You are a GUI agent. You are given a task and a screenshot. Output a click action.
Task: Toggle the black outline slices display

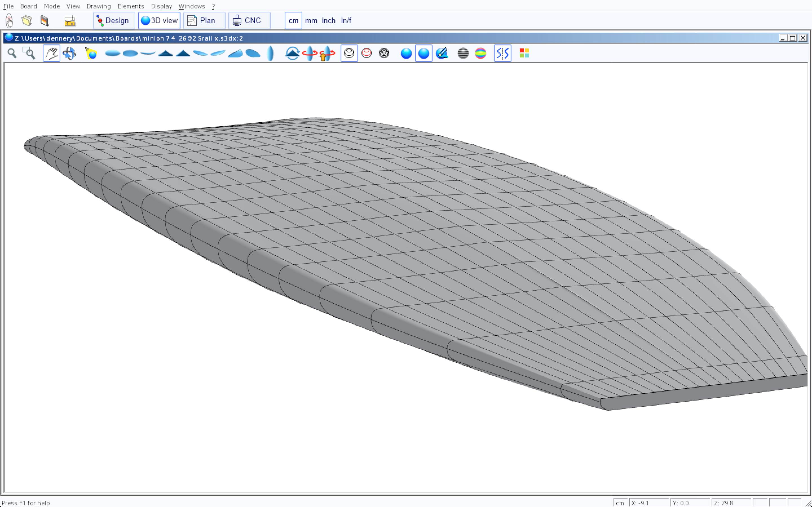349,53
